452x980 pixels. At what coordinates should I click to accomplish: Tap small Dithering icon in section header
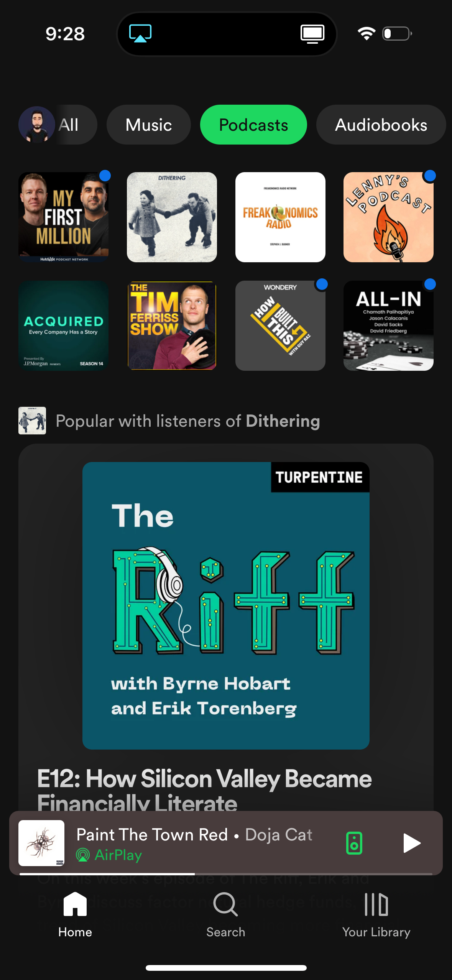click(32, 421)
